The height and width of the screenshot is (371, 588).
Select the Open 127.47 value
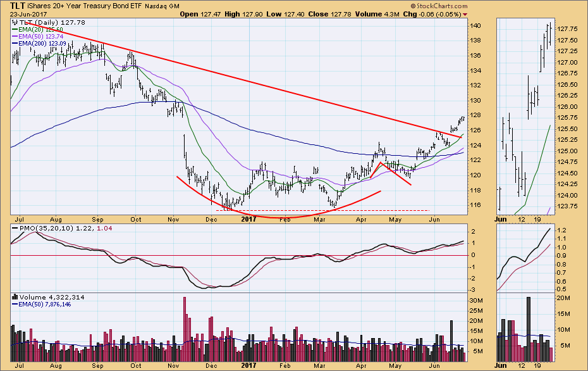coord(200,15)
